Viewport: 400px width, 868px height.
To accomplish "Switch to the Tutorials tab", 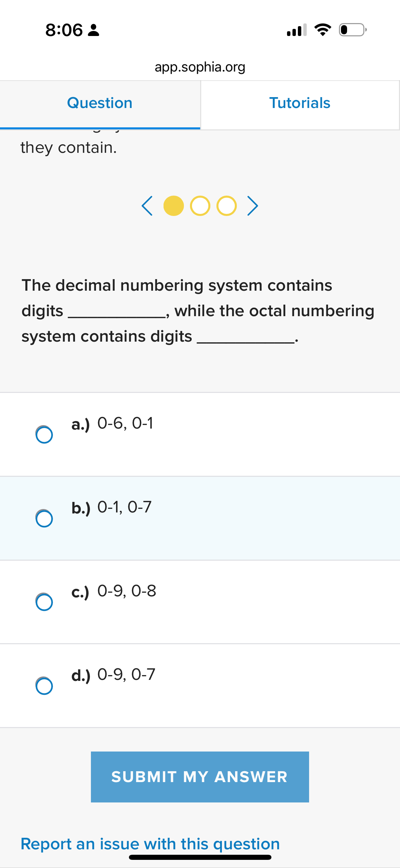I will (300, 103).
